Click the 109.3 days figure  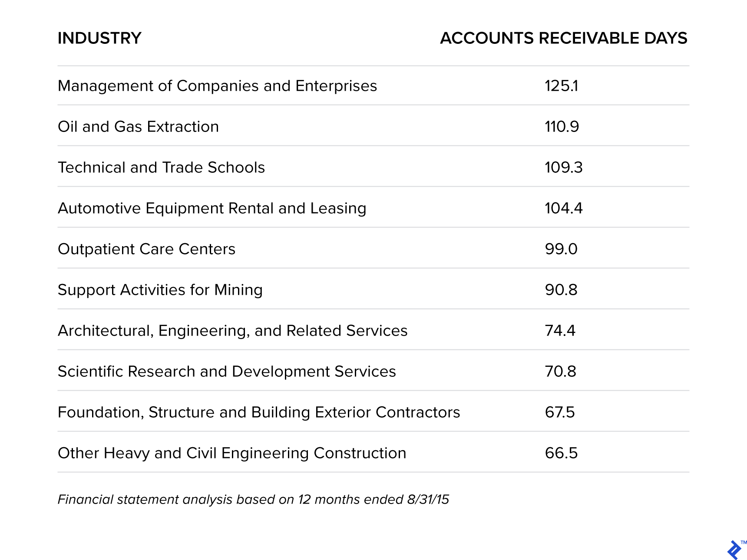point(563,168)
